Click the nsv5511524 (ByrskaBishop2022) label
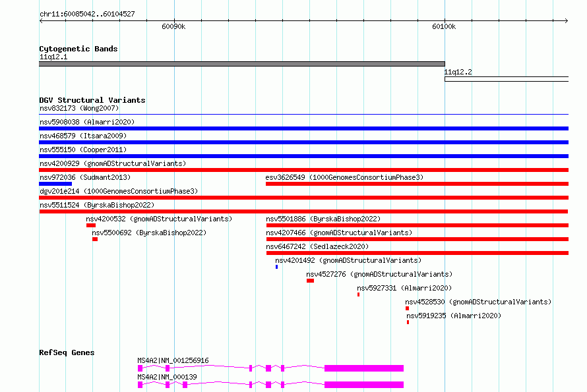Viewport: 587px width, 392px height. click(97, 206)
